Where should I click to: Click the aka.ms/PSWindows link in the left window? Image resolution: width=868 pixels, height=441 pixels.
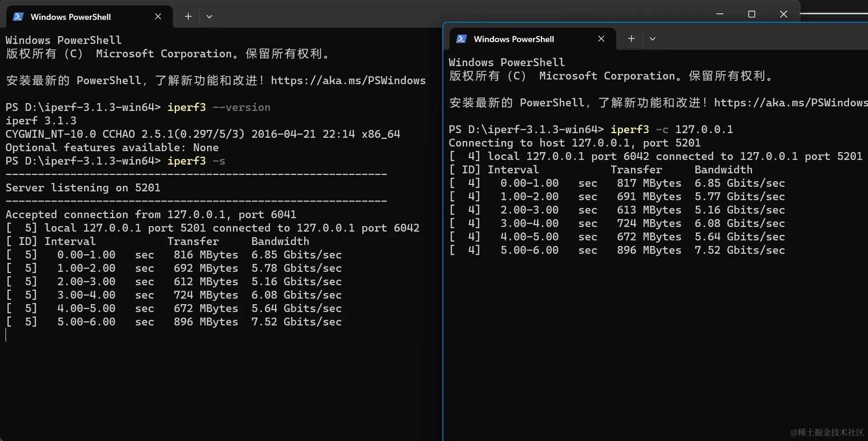[348, 80]
